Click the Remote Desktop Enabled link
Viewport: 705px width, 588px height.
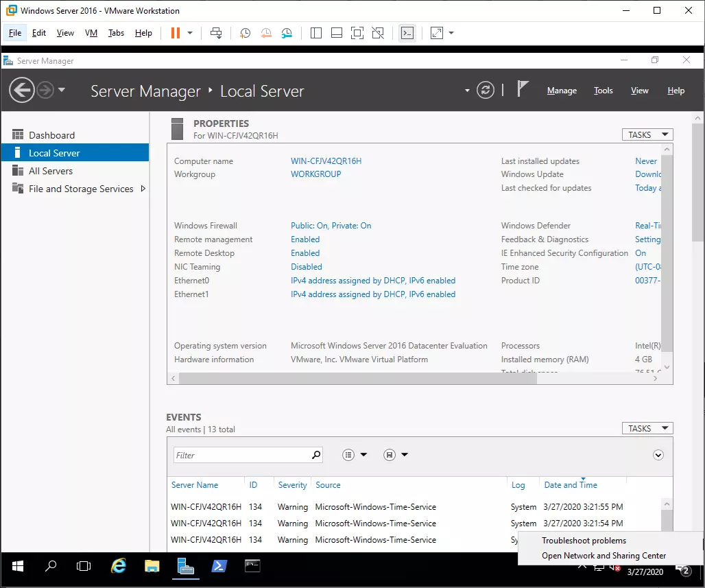tap(305, 253)
